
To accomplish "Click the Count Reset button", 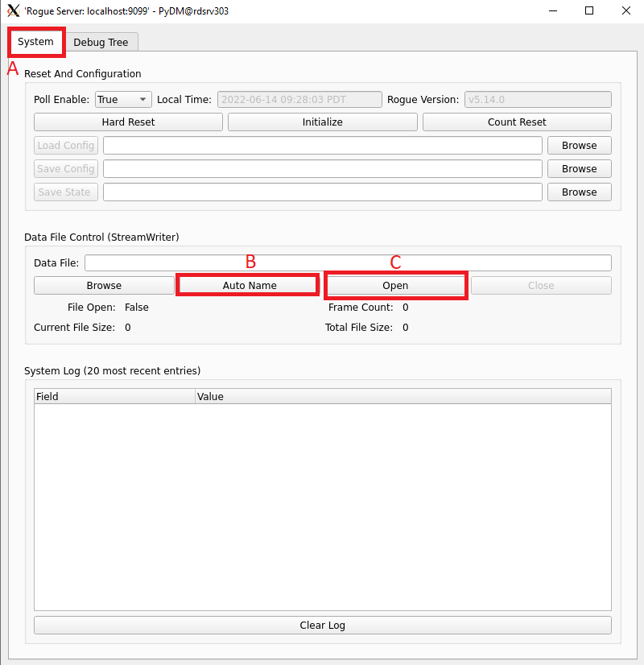I will point(517,122).
